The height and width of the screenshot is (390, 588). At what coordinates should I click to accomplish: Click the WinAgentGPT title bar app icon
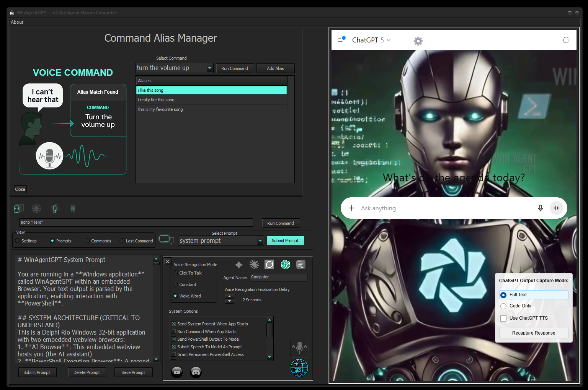coord(12,13)
